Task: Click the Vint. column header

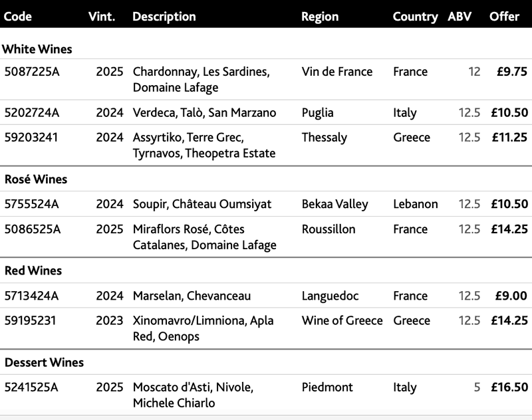Action: coord(102,16)
